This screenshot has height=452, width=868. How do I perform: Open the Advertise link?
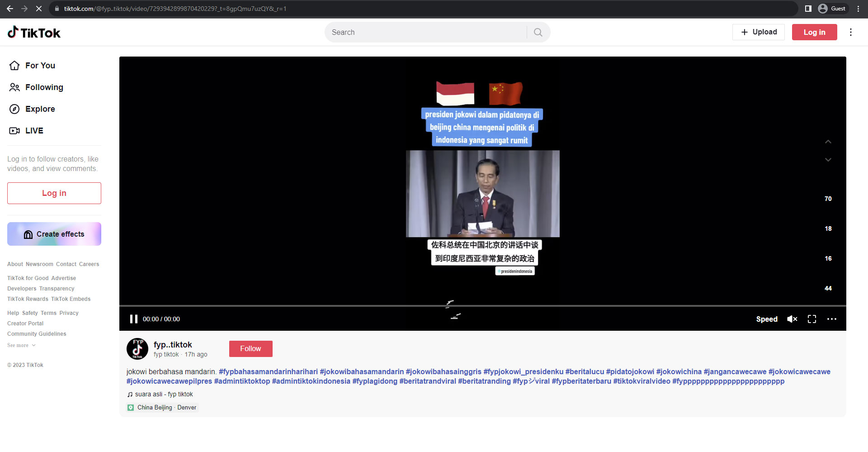click(x=64, y=278)
